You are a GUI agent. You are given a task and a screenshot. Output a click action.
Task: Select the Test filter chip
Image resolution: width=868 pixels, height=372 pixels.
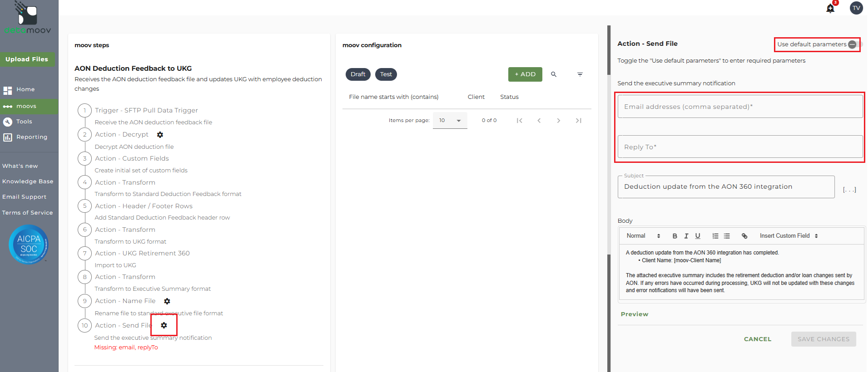click(x=386, y=74)
